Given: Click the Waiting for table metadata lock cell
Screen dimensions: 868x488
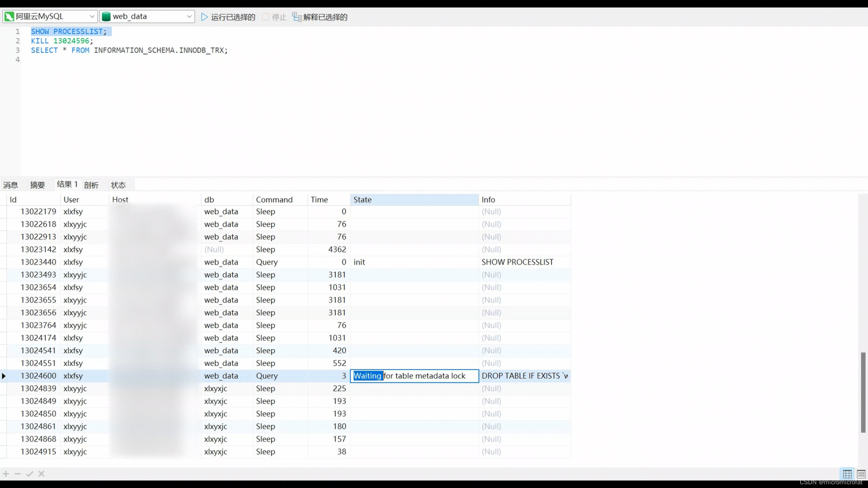Looking at the screenshot, I should [414, 376].
